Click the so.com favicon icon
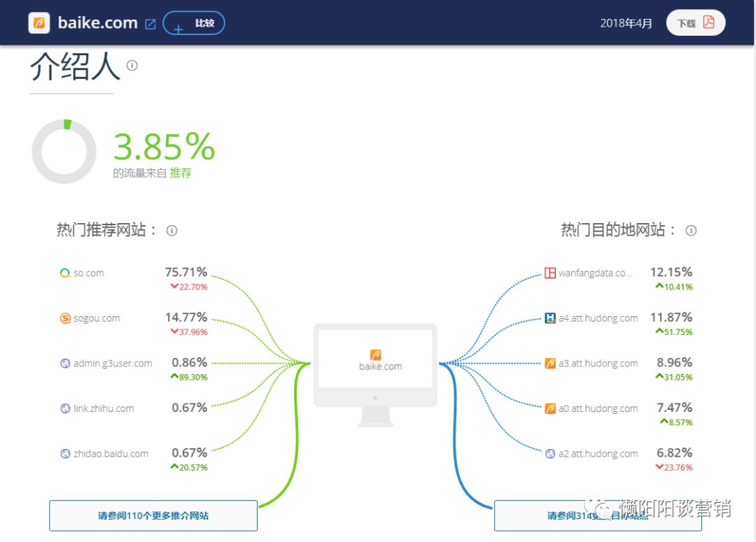Image resolution: width=756 pixels, height=542 pixels. [65, 273]
